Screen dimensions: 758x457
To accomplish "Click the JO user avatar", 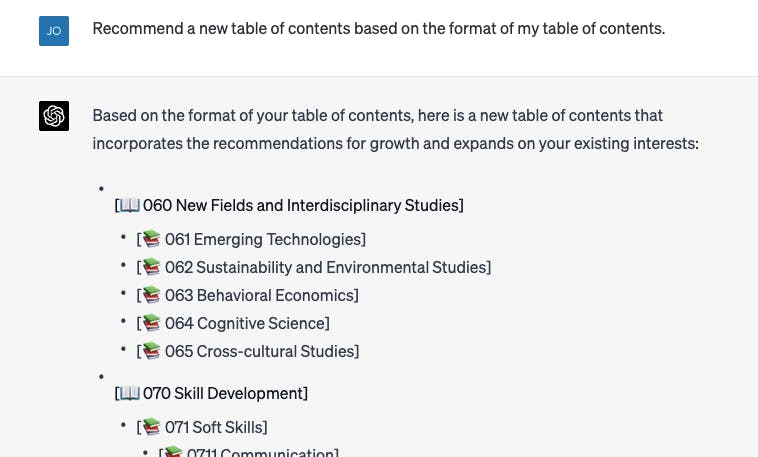I will pos(54,31).
